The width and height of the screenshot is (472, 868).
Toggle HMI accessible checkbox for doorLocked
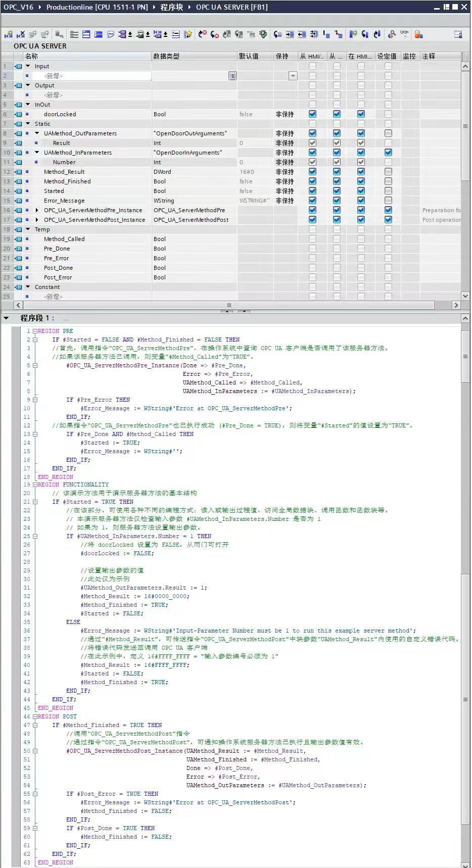pyautogui.click(x=312, y=114)
